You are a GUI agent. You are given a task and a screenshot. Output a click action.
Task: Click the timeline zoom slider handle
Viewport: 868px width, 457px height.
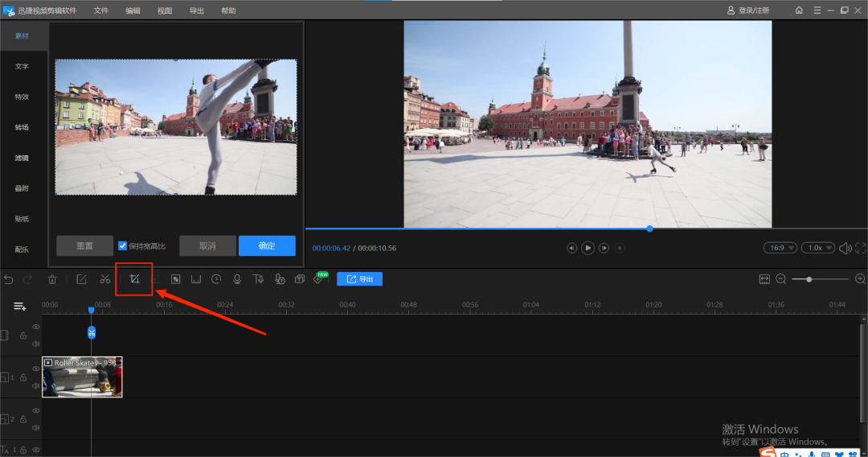coord(809,279)
